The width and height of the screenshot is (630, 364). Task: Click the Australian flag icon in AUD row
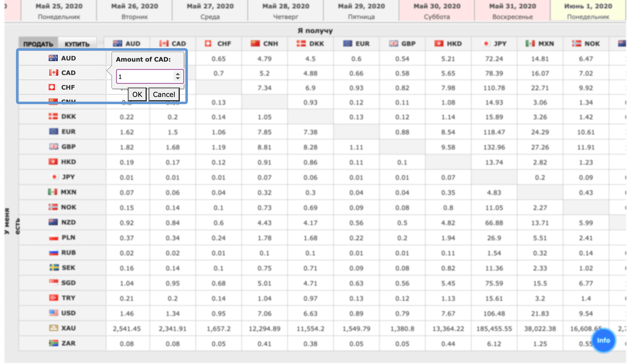tap(53, 58)
